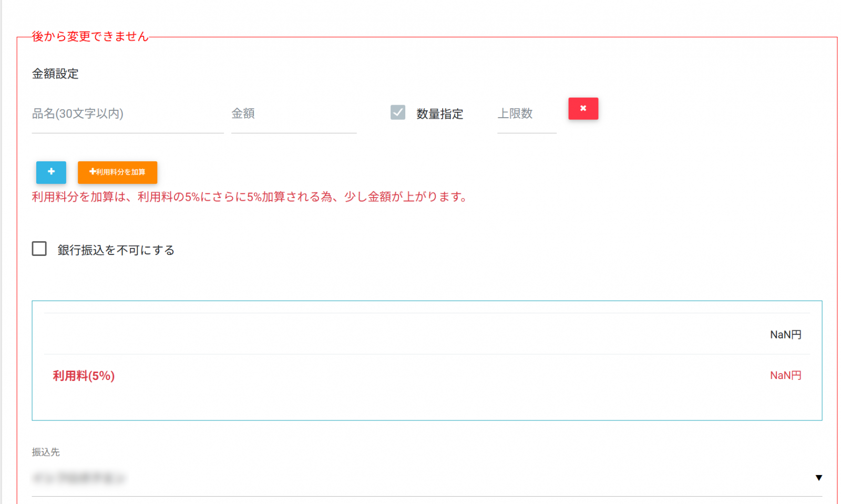The image size is (841, 504).
Task: Click the red × delete row button
Action: tap(583, 109)
